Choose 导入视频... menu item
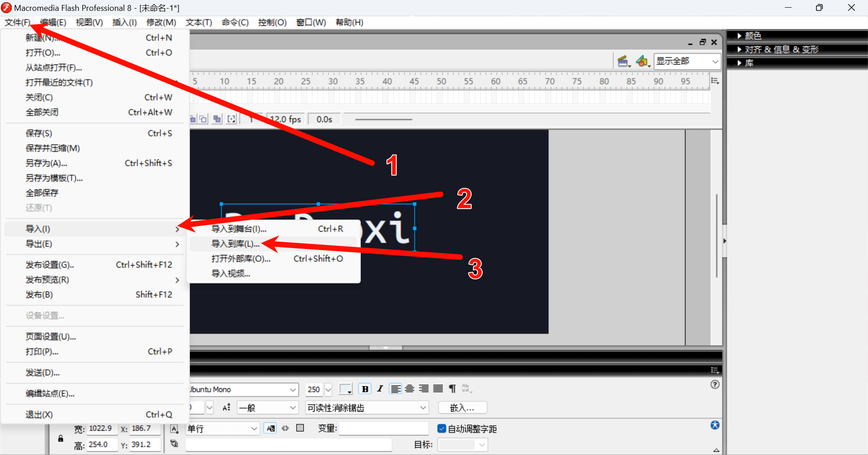 coord(274,274)
